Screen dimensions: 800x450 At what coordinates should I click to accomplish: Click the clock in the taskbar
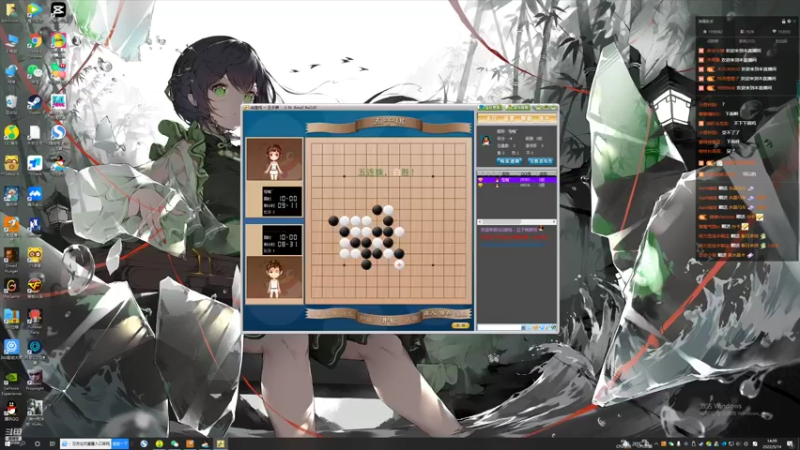coord(772,443)
